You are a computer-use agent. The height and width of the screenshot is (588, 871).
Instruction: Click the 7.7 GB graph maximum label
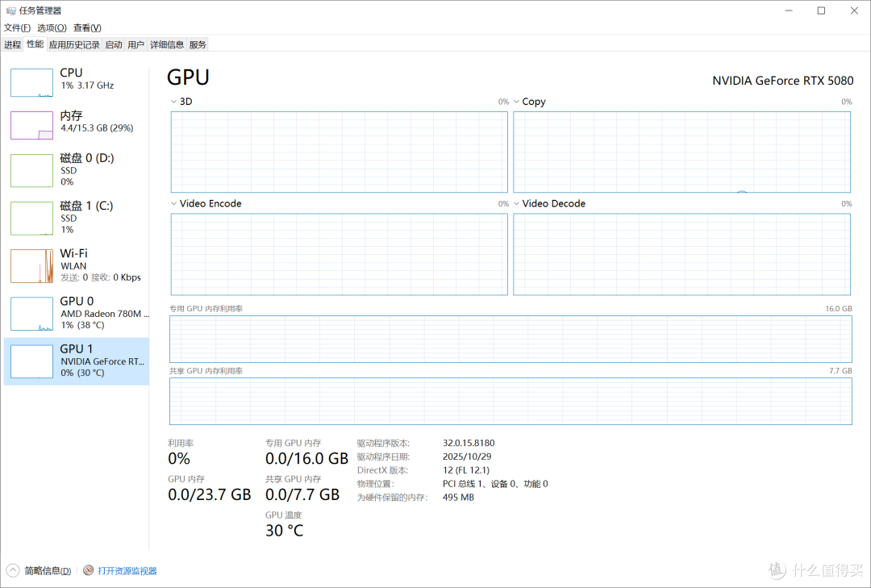[x=840, y=371]
